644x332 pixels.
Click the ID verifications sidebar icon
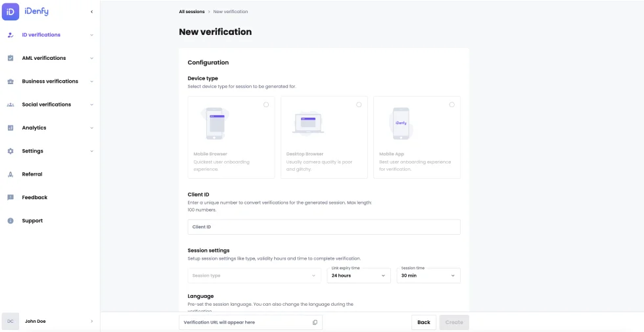(11, 35)
